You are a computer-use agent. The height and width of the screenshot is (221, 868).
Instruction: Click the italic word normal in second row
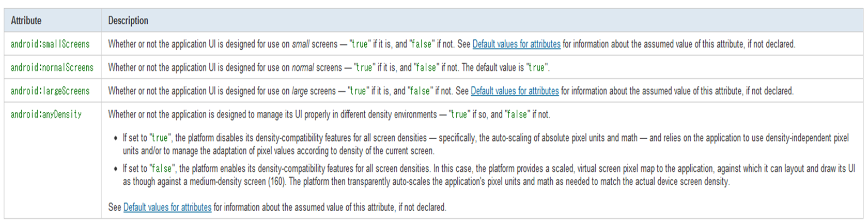click(303, 67)
